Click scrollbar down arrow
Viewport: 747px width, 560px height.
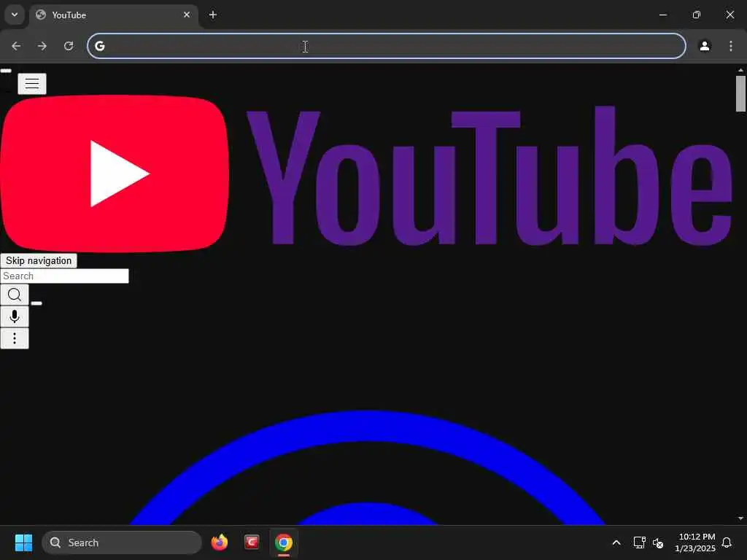coord(740,518)
